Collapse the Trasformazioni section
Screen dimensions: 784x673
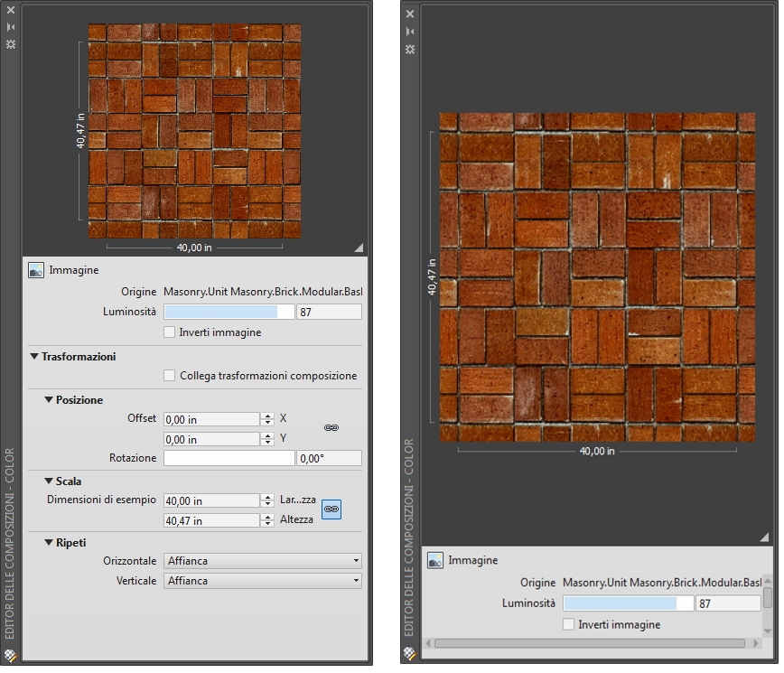tap(34, 357)
